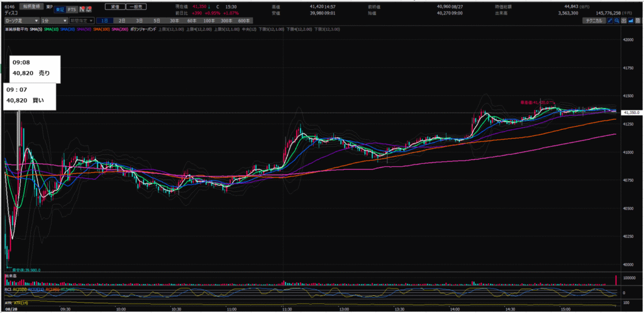Open the 1分 interval dropdown

tap(54, 20)
